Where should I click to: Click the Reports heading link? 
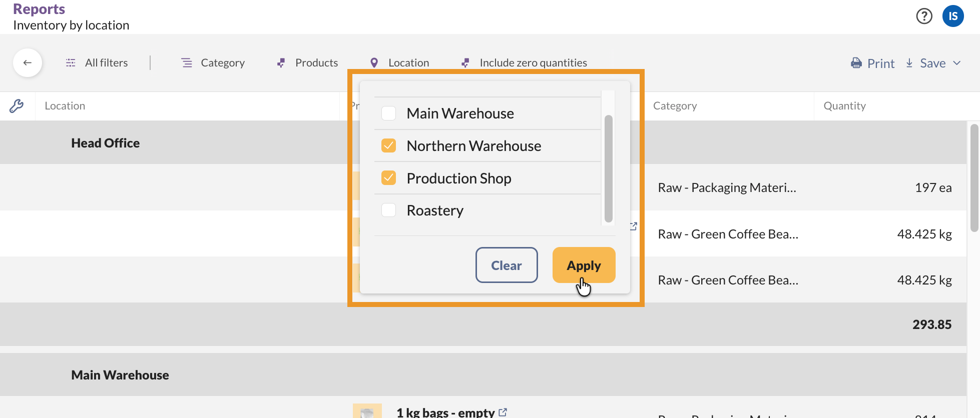39,9
